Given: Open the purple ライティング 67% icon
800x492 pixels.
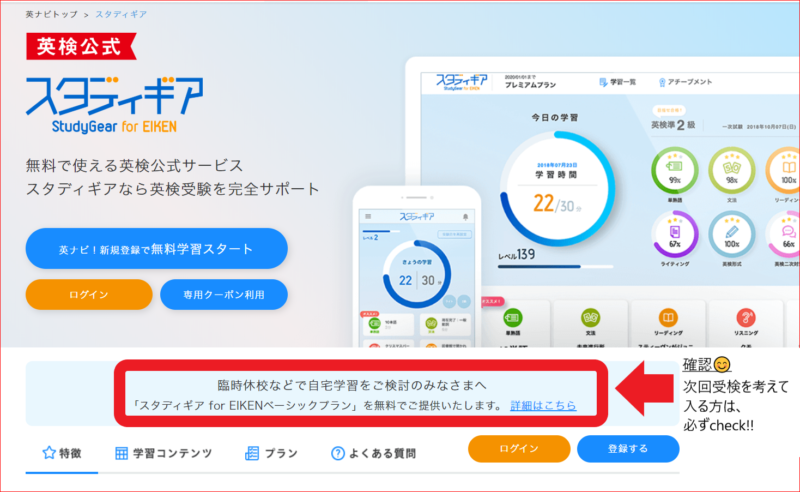Looking at the screenshot, I should [x=674, y=234].
